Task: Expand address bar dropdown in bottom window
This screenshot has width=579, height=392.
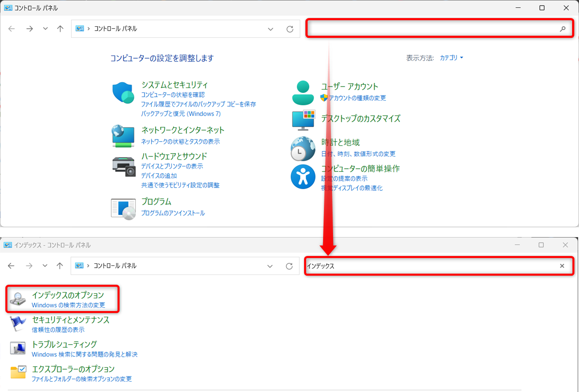Action: 270,266
